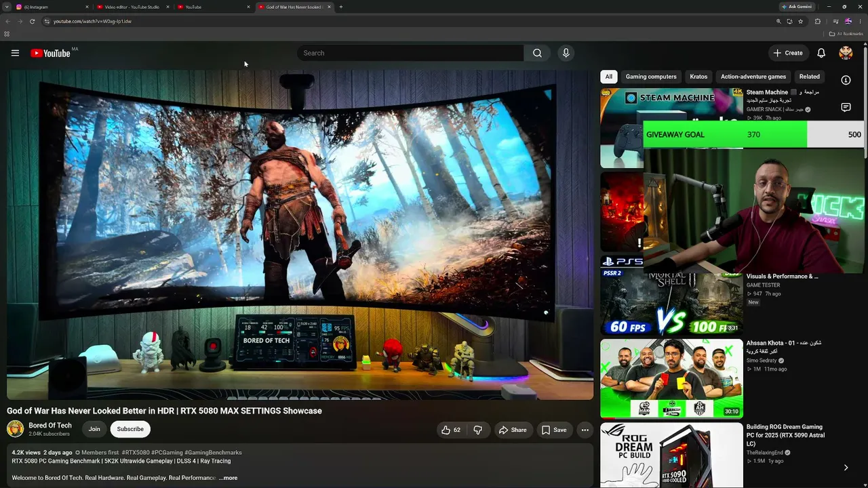Open the Ahssan Khota video thumbnail
Screen dimensions: 868x488
(671, 378)
